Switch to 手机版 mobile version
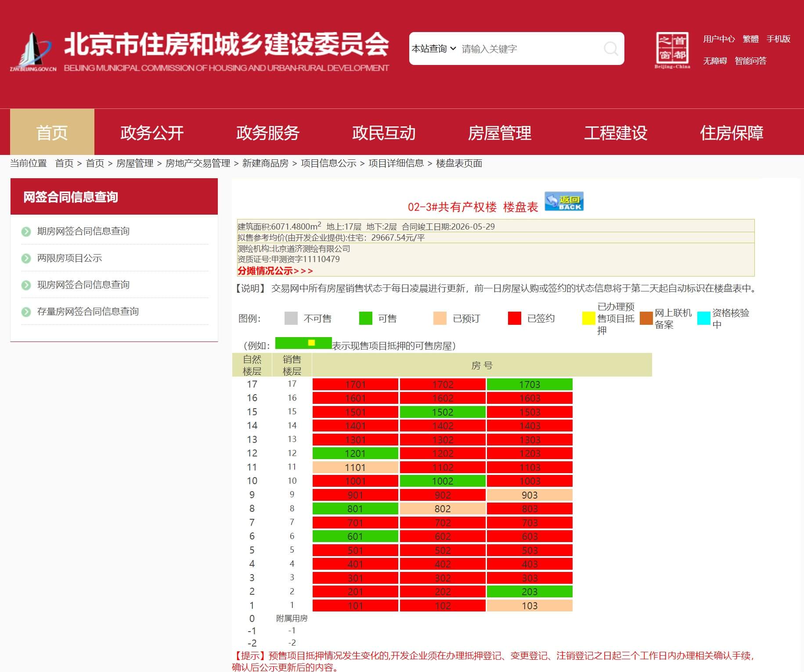Image resolution: width=804 pixels, height=672 pixels. (x=778, y=39)
